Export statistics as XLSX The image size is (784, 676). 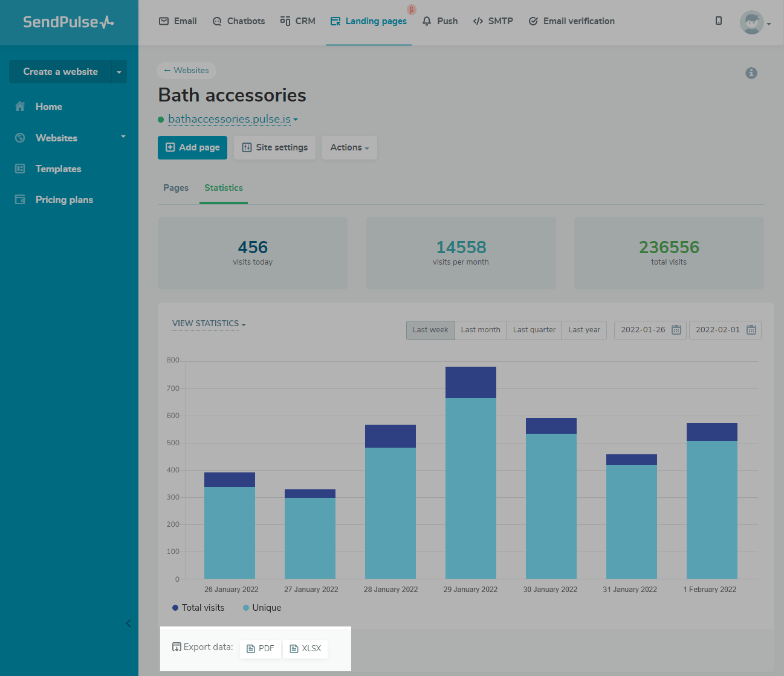305,648
